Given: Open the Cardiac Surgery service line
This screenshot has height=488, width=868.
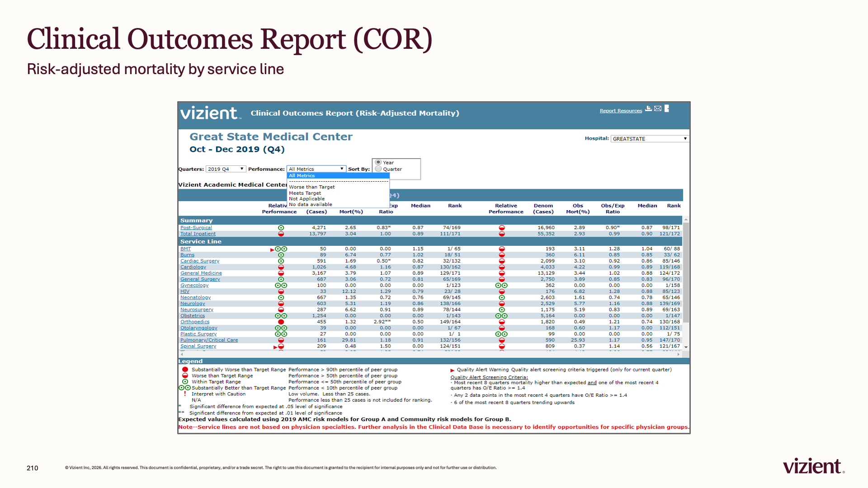Looking at the screenshot, I should click(x=199, y=261).
